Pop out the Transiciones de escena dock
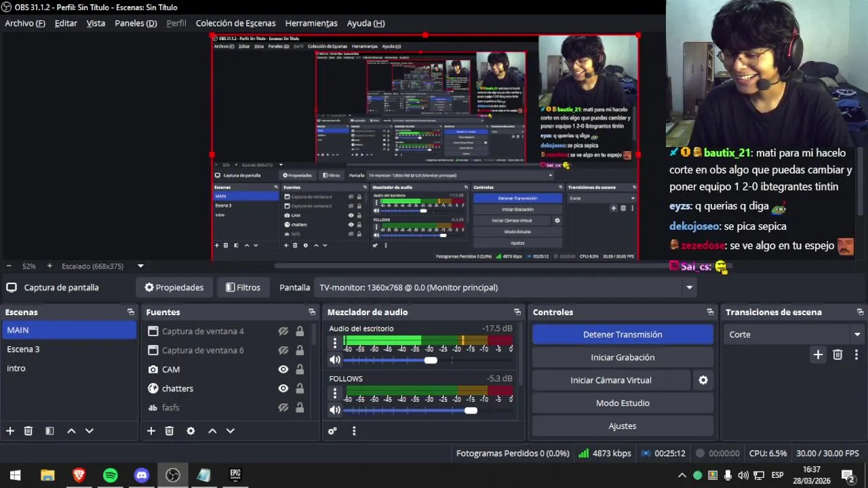The image size is (868, 488). tap(860, 312)
